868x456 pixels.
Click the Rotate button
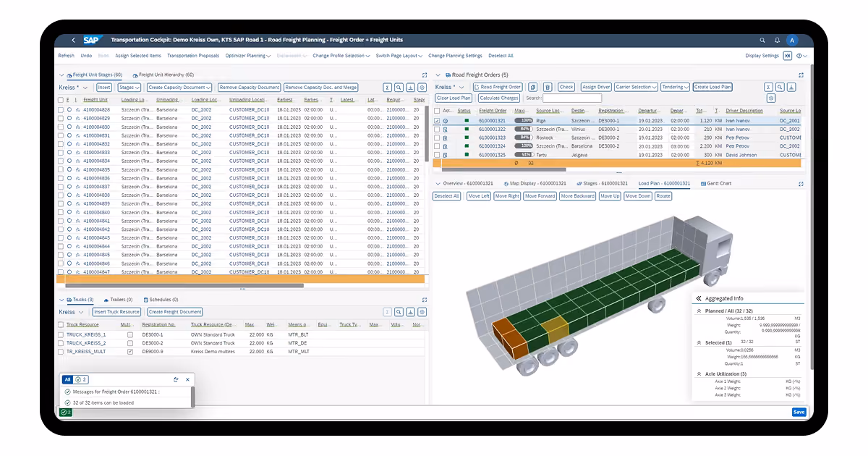coord(663,196)
